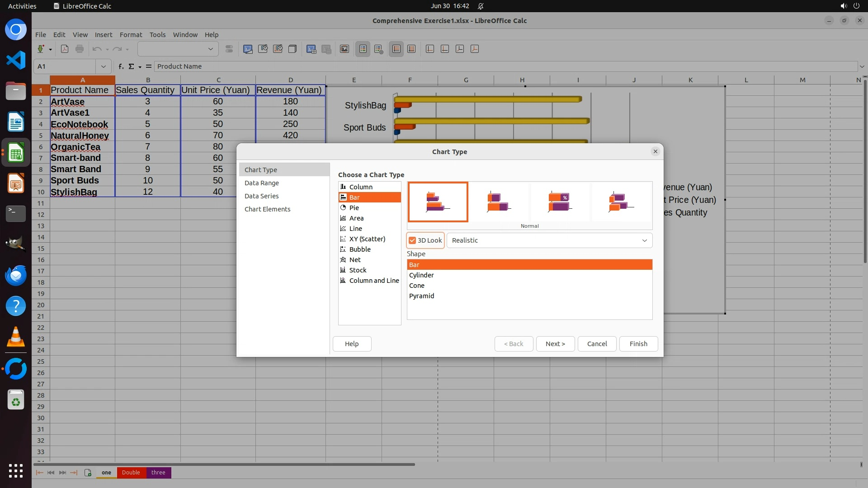Open the Name Box dropdown arrow
Image resolution: width=868 pixels, height=488 pixels.
click(104, 66)
